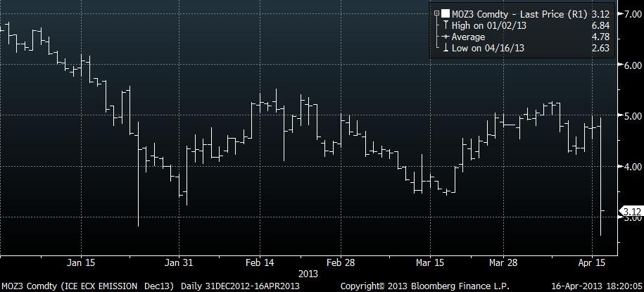This screenshot has height=292, width=644.
Task: Click the Average legend row label
Action: click(468, 37)
